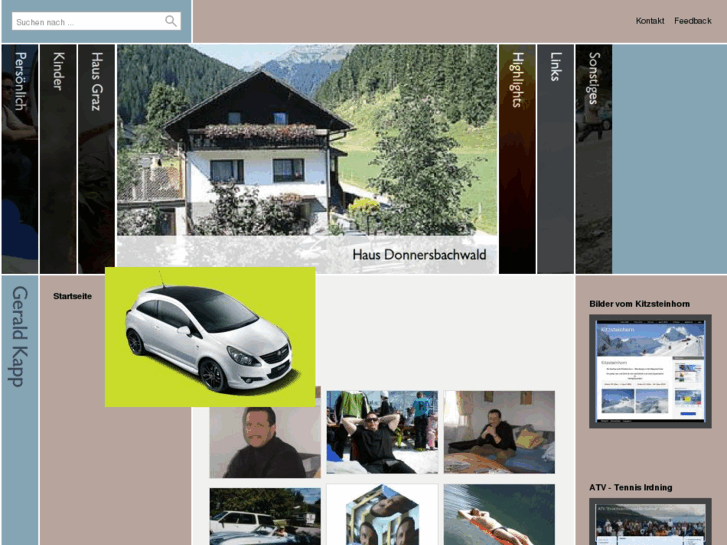Open the photo of person sunbathing on water
This screenshot has width=727, height=545.
click(x=499, y=514)
